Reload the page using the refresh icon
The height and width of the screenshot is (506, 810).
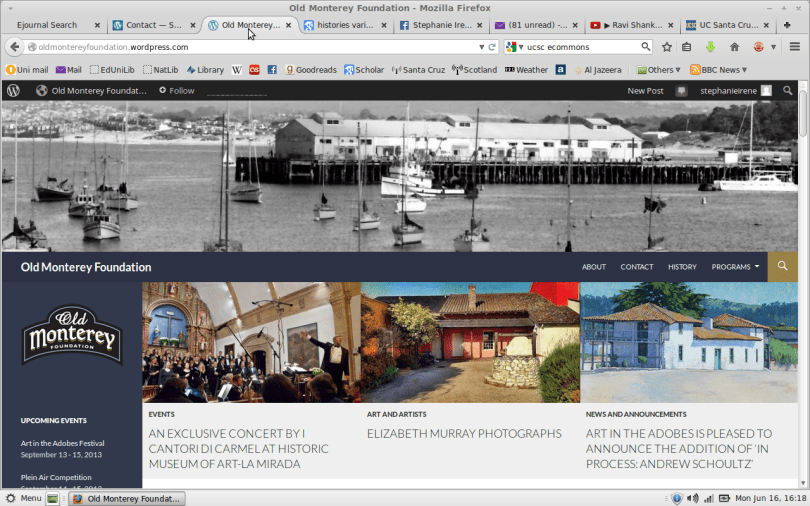coord(492,47)
